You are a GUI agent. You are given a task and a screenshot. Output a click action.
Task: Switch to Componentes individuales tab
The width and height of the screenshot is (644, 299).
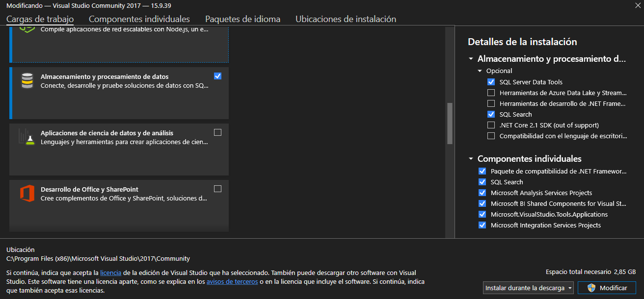pyautogui.click(x=139, y=19)
